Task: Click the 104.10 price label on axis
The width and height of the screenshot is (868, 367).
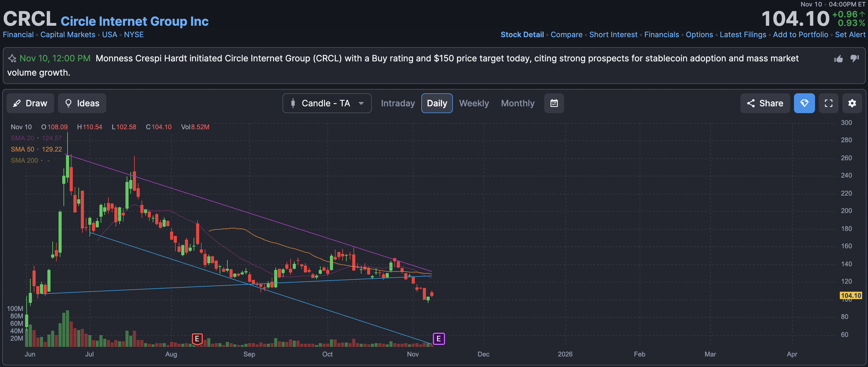Action: pos(850,296)
